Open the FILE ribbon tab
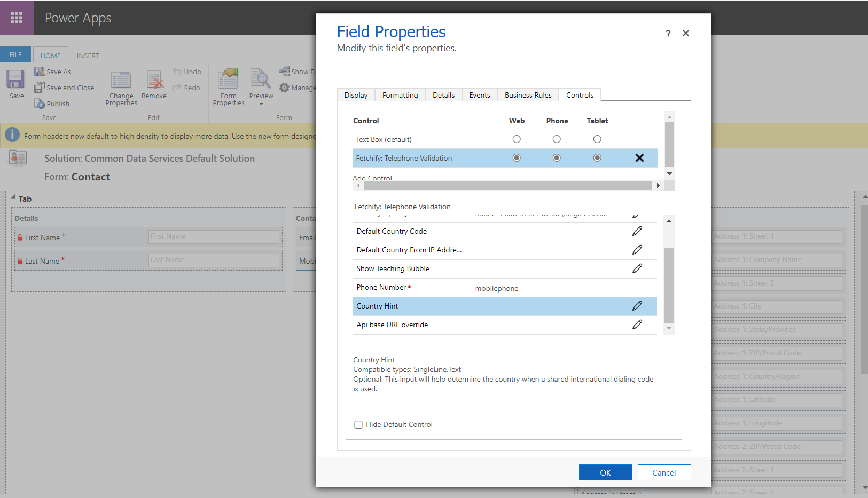 coord(15,54)
